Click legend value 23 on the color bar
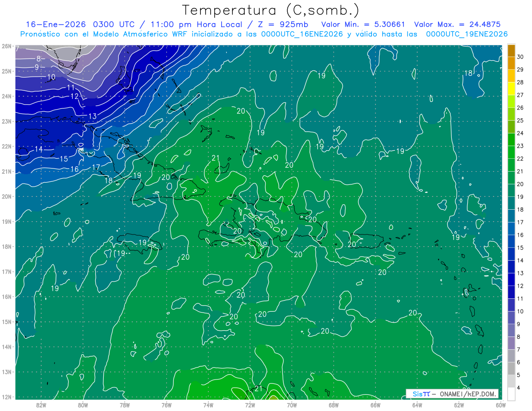The image size is (532, 411). 520,146
